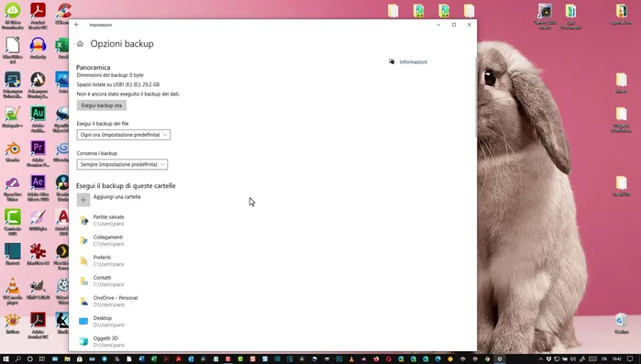This screenshot has height=364, width=641.
Task: Open the Informazioni link
Action: tap(414, 62)
